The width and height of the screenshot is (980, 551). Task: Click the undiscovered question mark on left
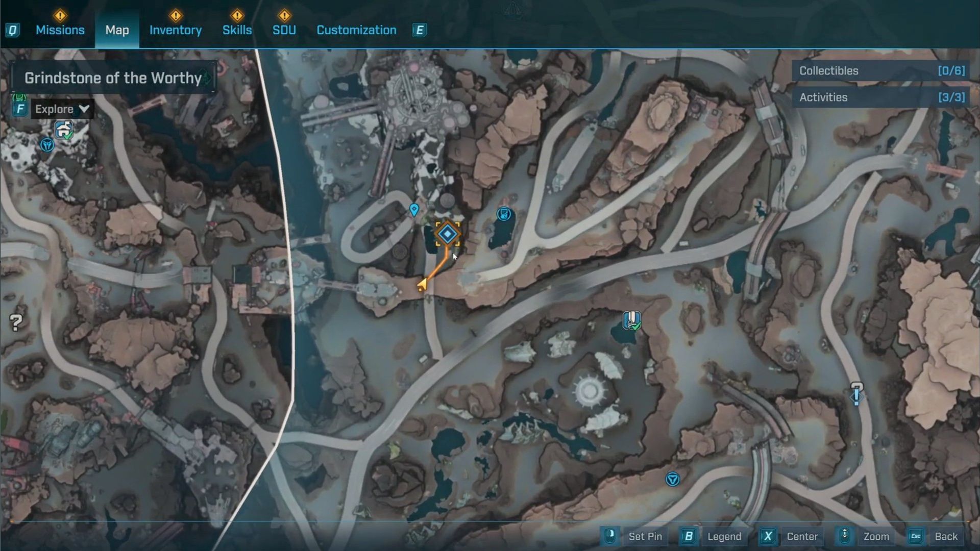pos(16,322)
